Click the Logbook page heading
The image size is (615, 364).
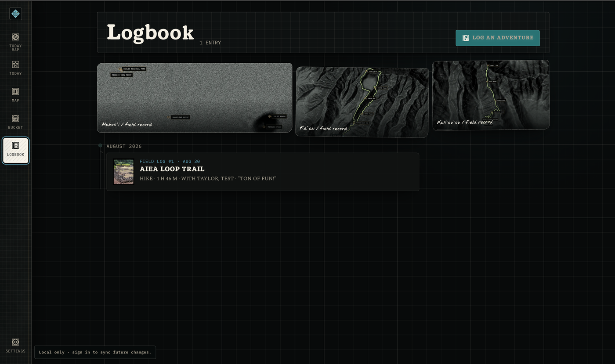pyautogui.click(x=150, y=33)
